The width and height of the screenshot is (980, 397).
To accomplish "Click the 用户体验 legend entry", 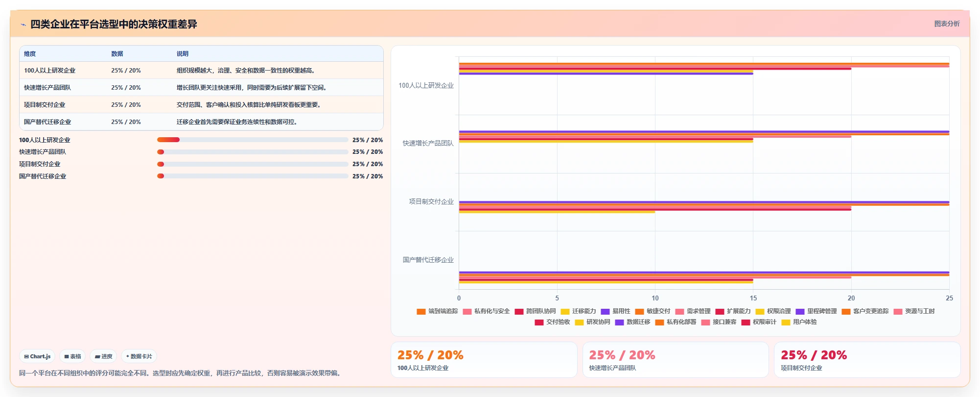I will [x=799, y=322].
